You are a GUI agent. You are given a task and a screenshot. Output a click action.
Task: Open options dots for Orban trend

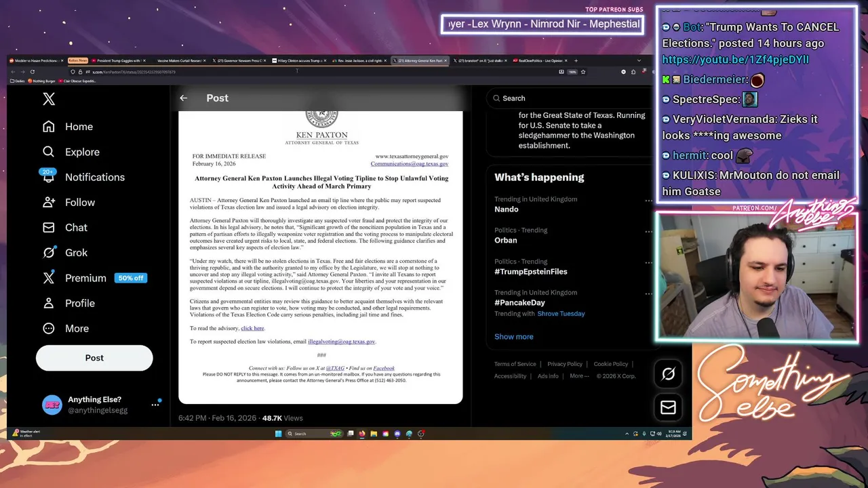click(648, 232)
